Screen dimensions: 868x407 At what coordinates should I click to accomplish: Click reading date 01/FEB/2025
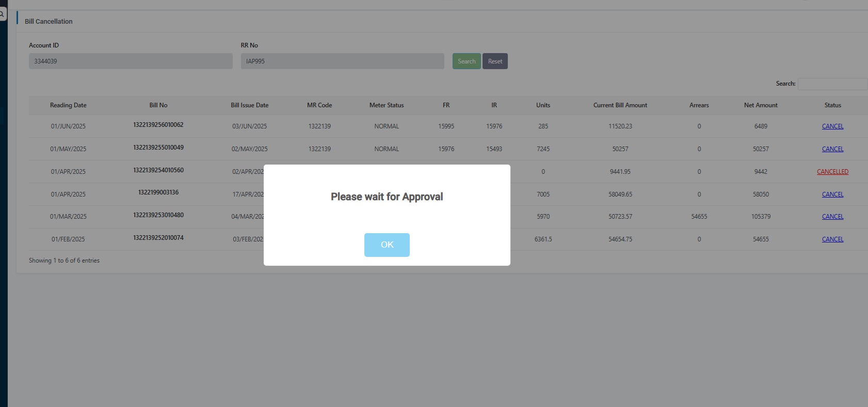68,239
